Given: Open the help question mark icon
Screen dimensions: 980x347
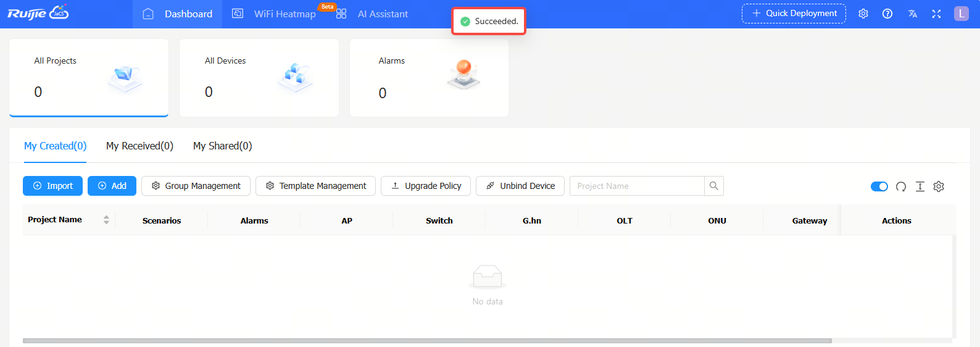Looking at the screenshot, I should [x=887, y=14].
